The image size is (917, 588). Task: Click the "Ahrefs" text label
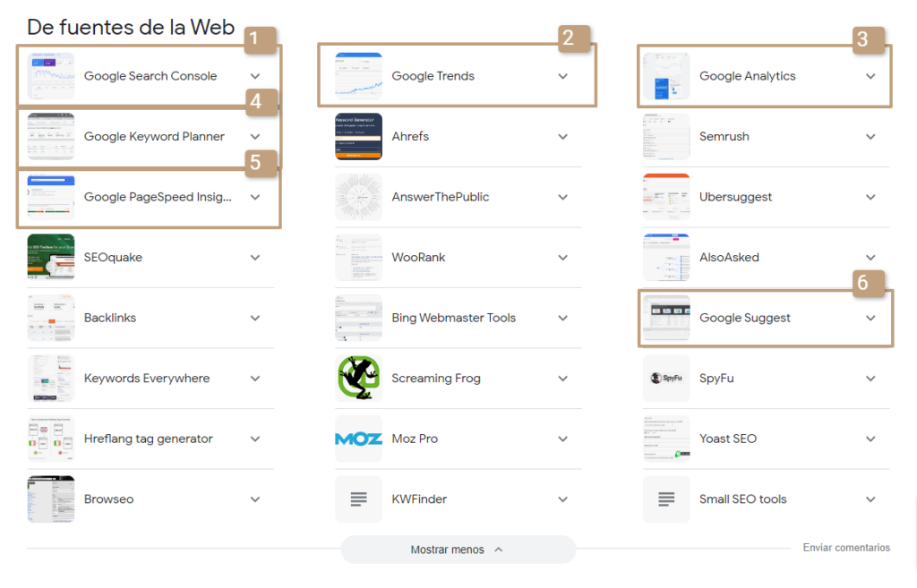point(410,136)
